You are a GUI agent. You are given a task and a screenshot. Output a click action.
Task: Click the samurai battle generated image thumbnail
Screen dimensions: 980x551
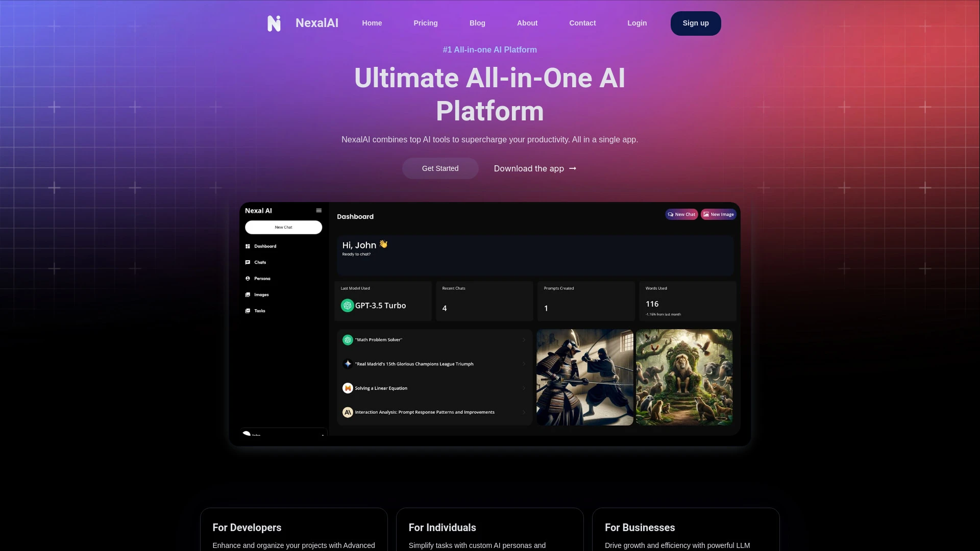tap(584, 377)
